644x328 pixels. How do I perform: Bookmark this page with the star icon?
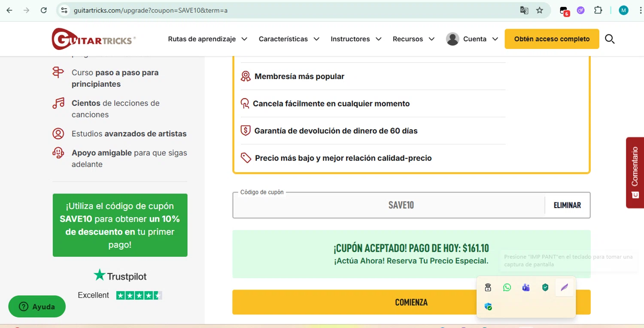pyautogui.click(x=540, y=10)
